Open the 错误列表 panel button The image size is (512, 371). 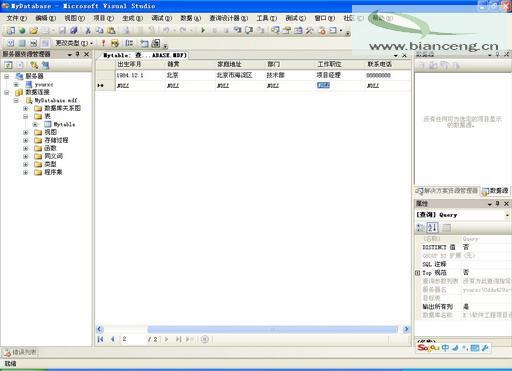tap(20, 352)
